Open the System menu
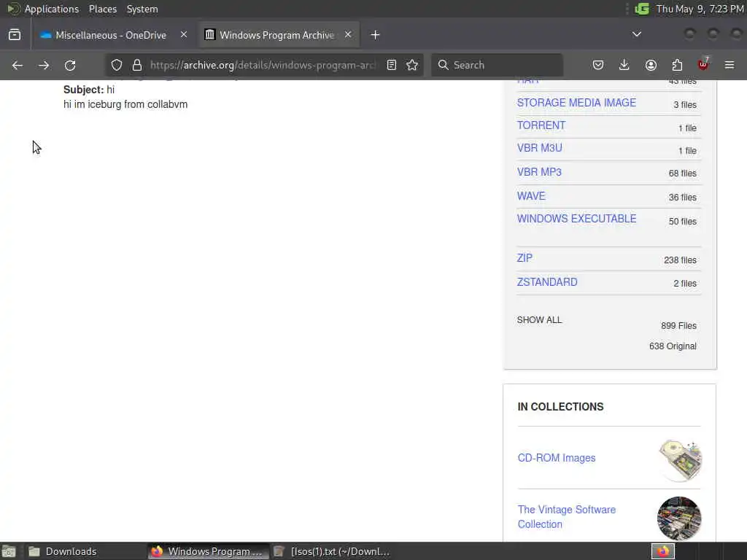 tap(142, 9)
